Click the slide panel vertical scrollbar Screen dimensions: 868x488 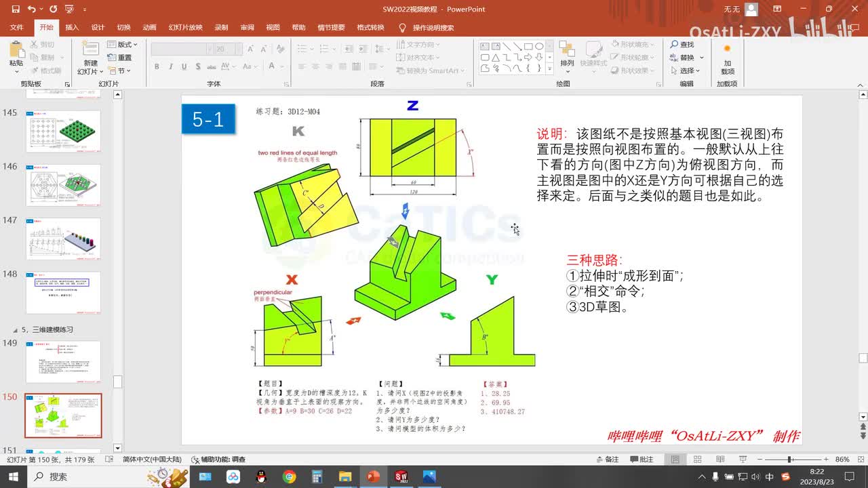(x=117, y=271)
